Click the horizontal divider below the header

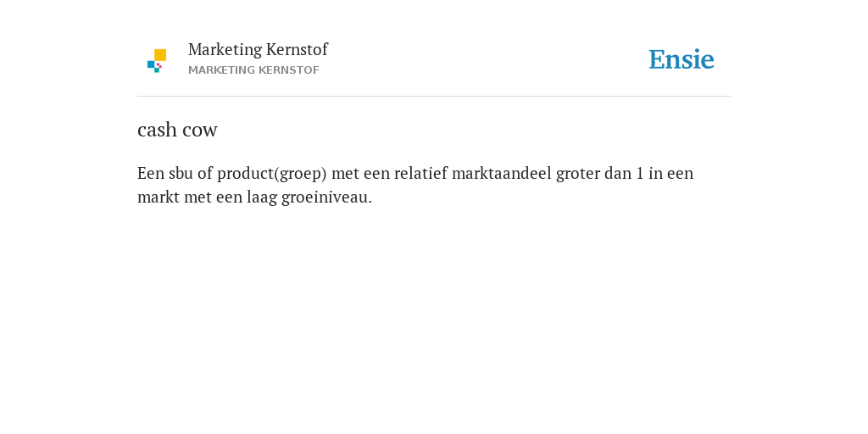(x=434, y=97)
